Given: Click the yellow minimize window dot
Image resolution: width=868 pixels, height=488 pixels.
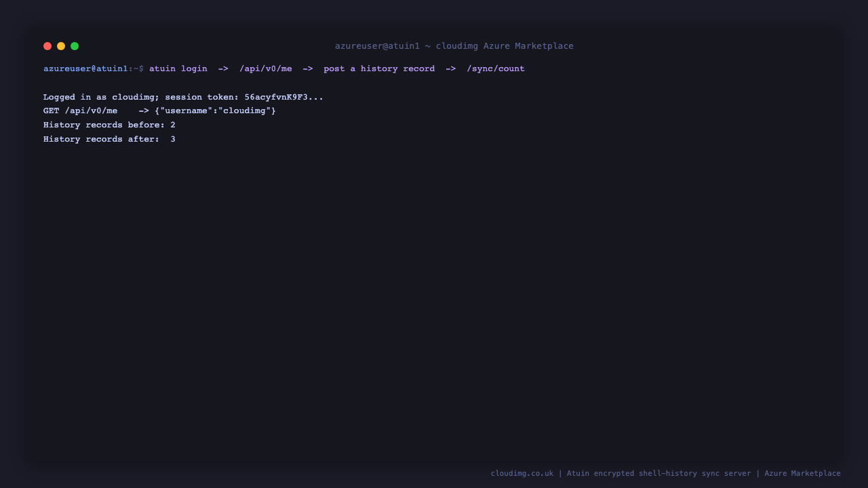Looking at the screenshot, I should pos(61,46).
